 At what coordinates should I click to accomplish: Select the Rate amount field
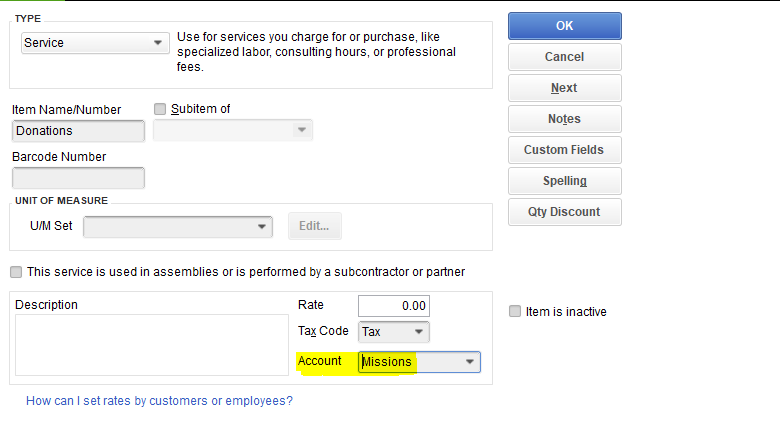(x=394, y=306)
